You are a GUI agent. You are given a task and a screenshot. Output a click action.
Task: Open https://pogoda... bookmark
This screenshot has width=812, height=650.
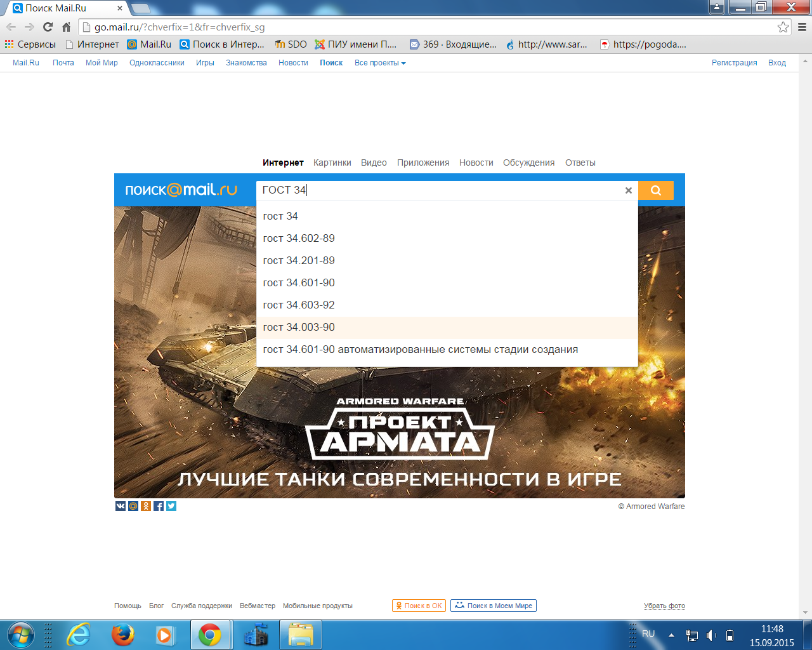(x=643, y=44)
